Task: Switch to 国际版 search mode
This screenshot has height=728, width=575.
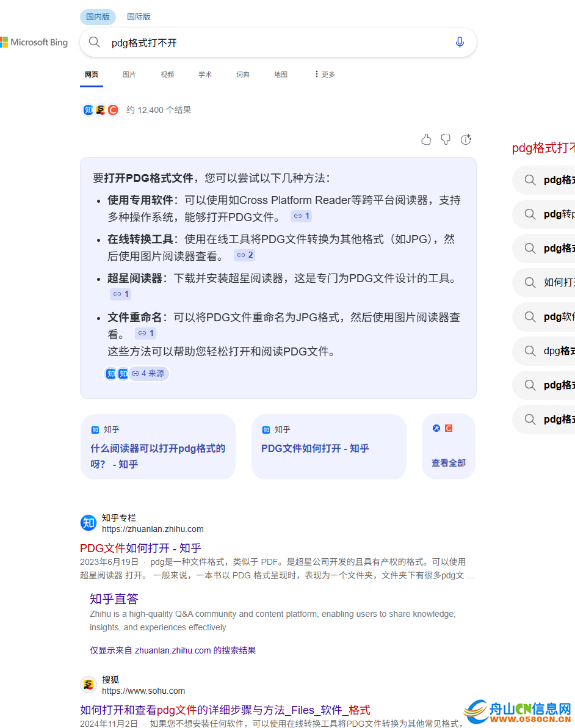Action: (x=139, y=16)
